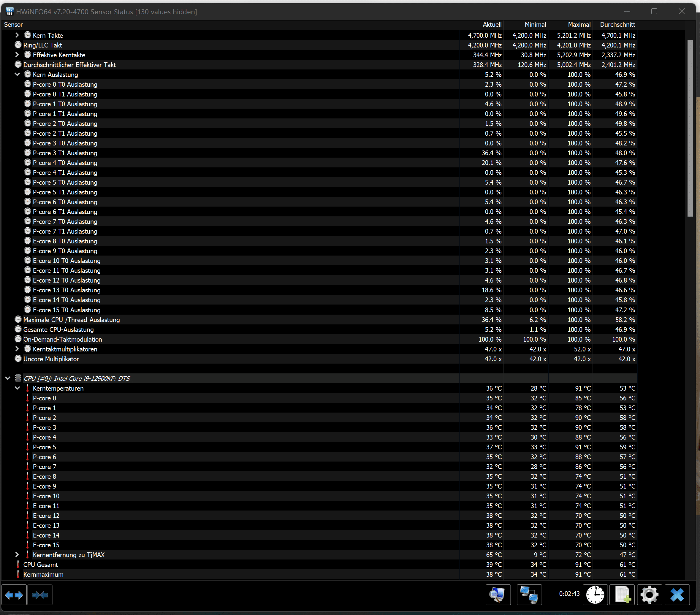Expand Kernentfernung zu TjMAX row
The image size is (700, 615).
point(17,555)
